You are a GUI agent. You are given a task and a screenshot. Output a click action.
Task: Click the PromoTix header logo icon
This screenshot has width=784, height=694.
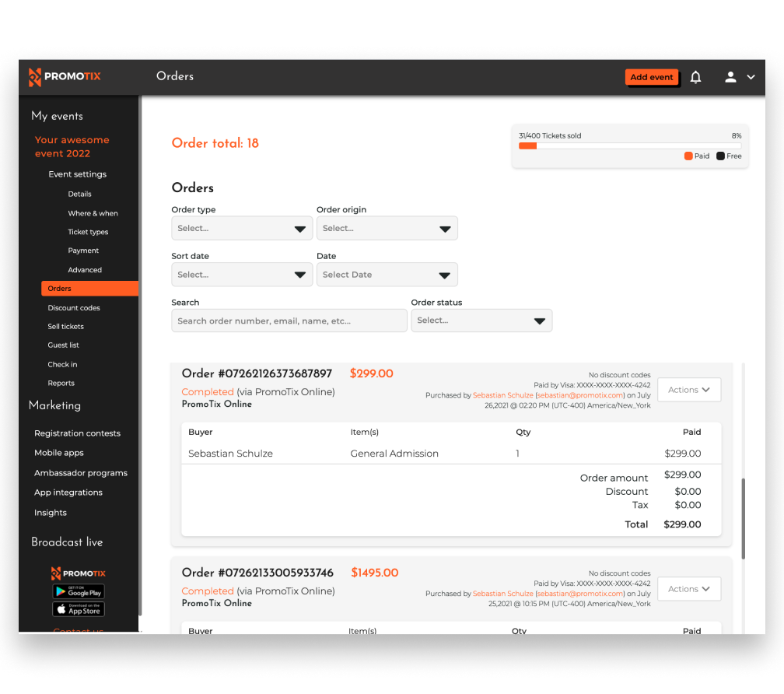point(37,77)
